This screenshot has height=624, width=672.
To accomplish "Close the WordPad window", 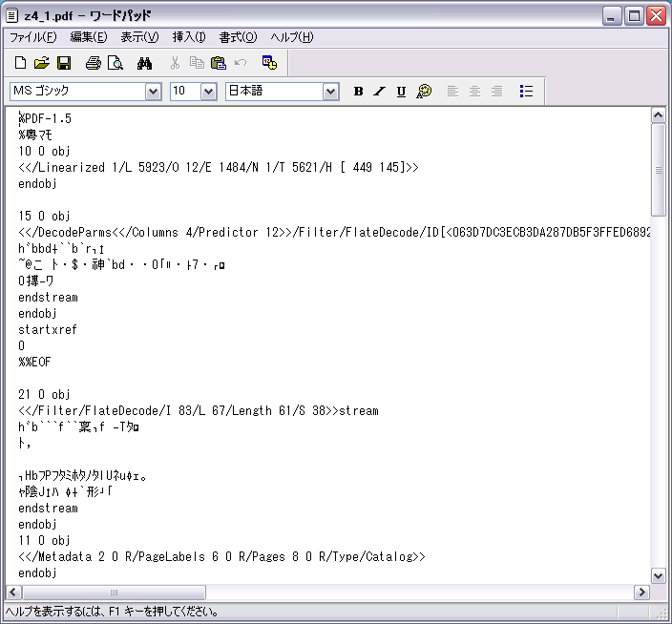I will tap(657, 16).
